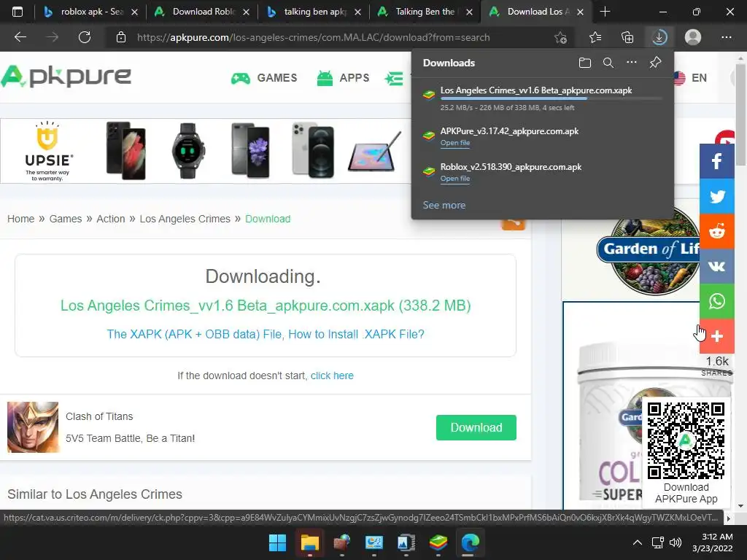Open file for Roblox_v2.518.390 download

pos(455,179)
